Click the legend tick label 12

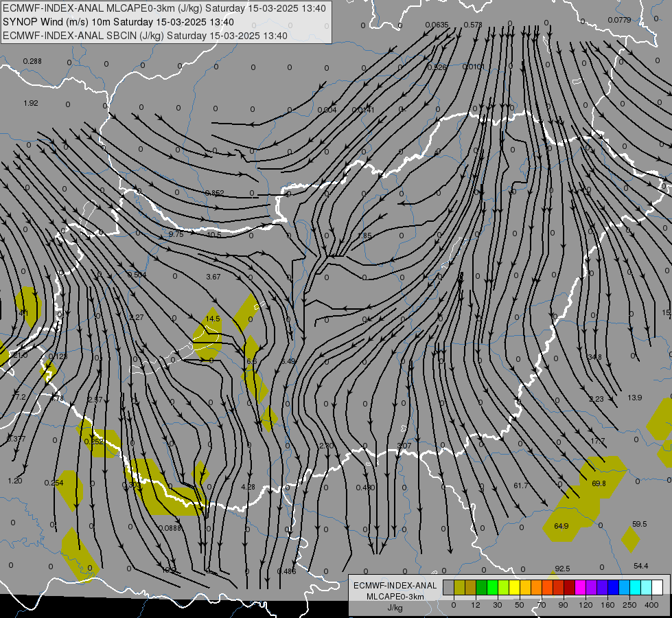(475, 605)
